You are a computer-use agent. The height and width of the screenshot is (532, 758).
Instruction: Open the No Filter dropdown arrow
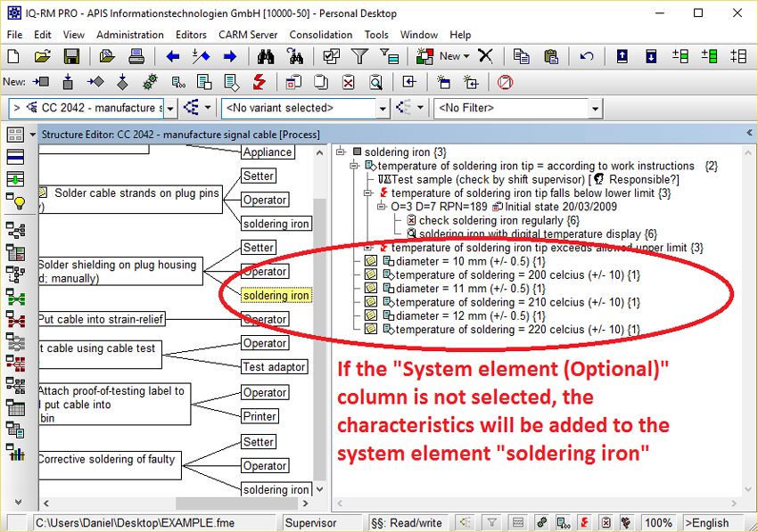595,109
